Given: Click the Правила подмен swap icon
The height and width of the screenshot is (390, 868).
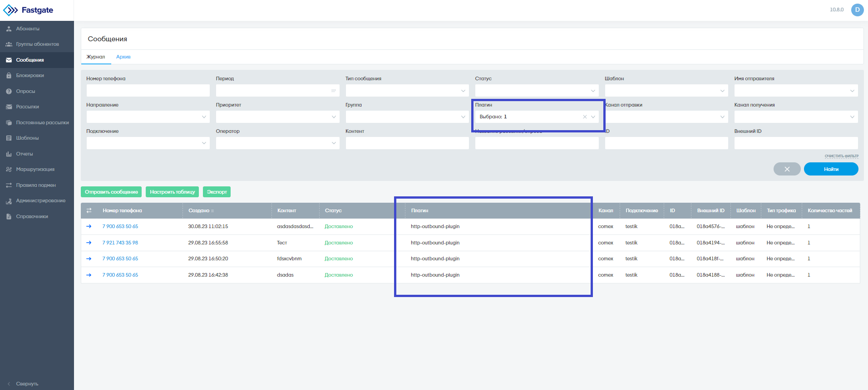Looking at the screenshot, I should coord(9,185).
